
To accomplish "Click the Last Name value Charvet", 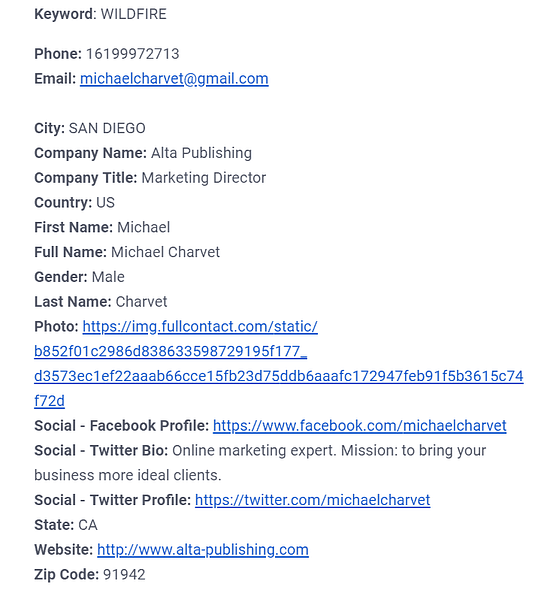I will (141, 302).
